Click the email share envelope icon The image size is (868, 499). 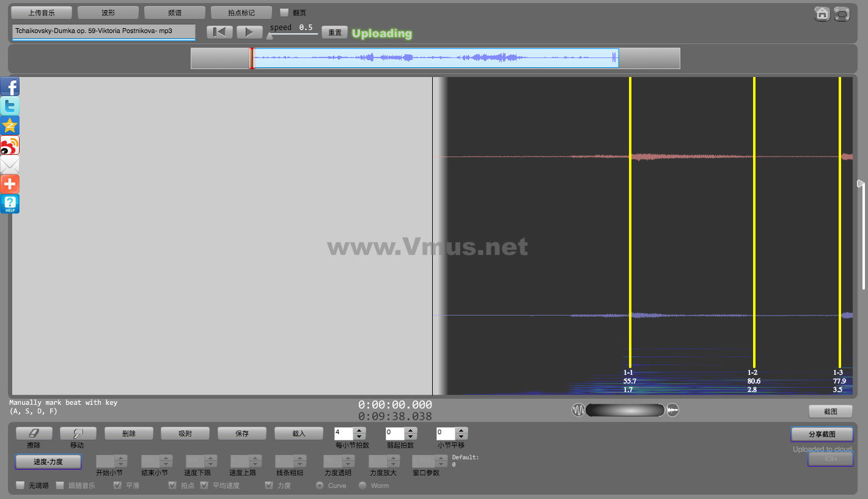(x=10, y=164)
